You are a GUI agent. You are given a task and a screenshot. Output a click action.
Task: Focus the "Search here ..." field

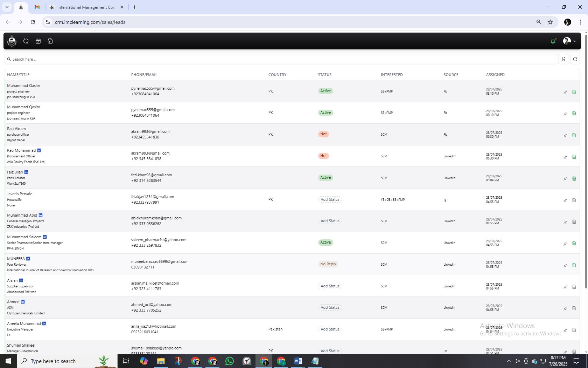tap(281, 59)
